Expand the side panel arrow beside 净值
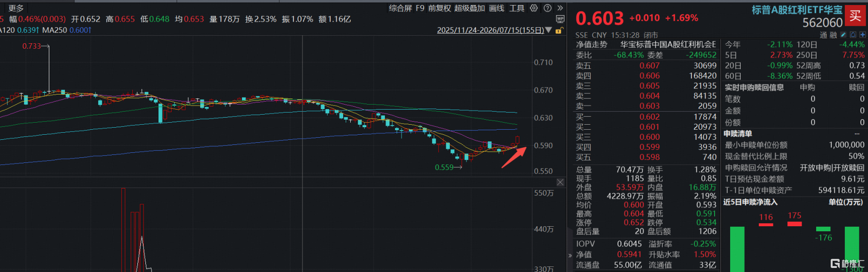 pyautogui.click(x=570, y=255)
